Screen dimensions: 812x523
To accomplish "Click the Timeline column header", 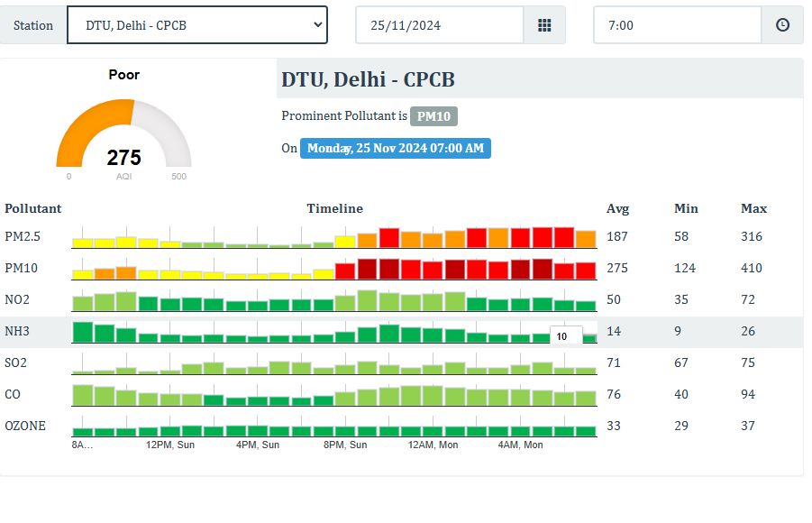I will [334, 208].
